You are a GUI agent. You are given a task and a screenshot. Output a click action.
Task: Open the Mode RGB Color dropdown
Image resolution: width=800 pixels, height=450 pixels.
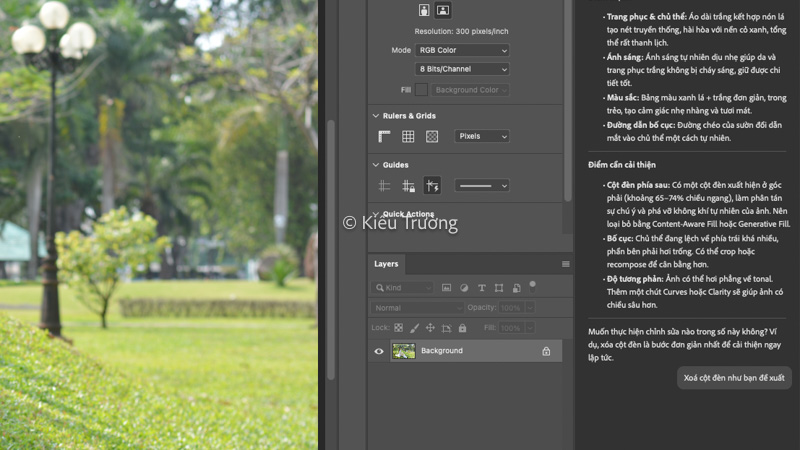point(462,50)
